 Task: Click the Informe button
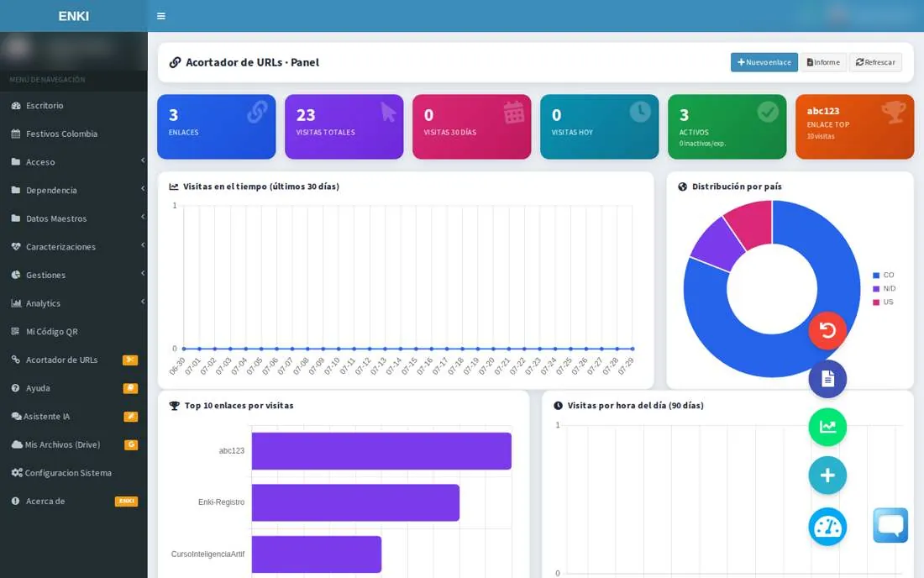click(823, 62)
